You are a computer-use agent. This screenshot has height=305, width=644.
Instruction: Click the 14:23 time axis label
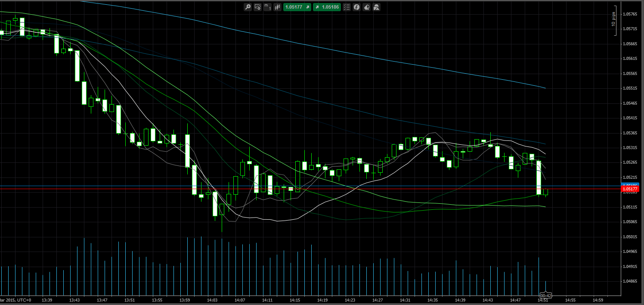pos(350,300)
